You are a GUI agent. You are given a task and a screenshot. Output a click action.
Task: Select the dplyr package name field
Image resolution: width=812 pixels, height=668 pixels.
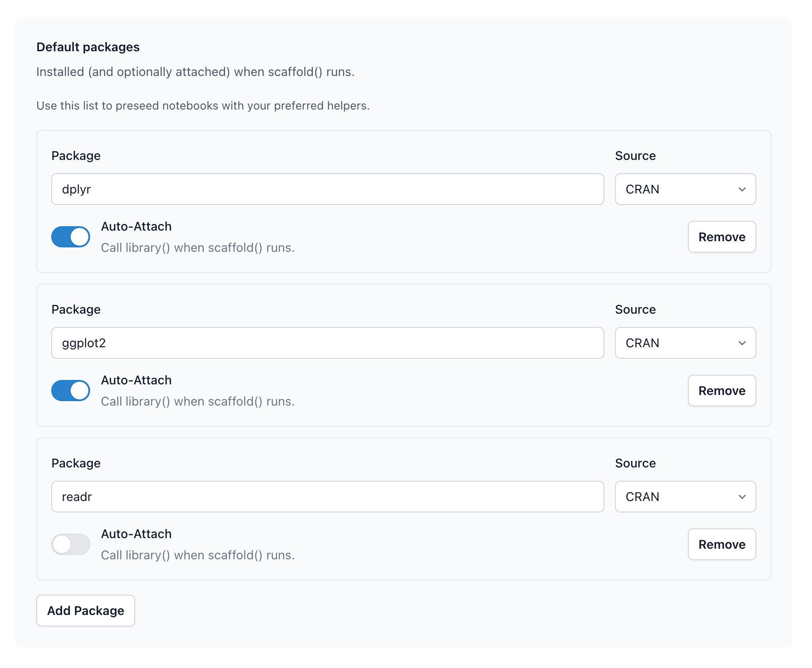[x=327, y=189]
